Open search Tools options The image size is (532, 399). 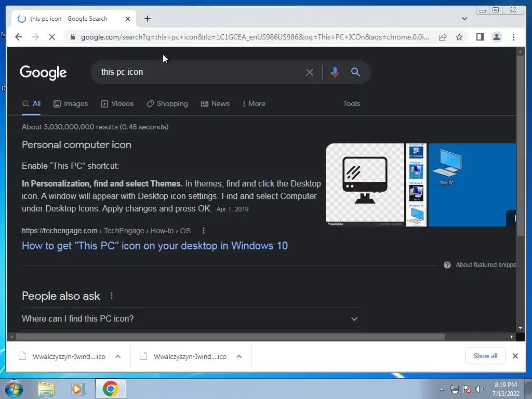[x=351, y=104]
